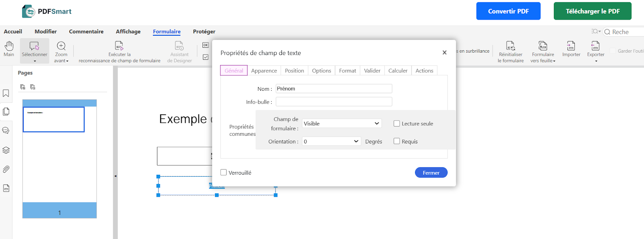Open the form fields sidebar panel
Viewport: 644px width, 239px height.
(x=6, y=188)
